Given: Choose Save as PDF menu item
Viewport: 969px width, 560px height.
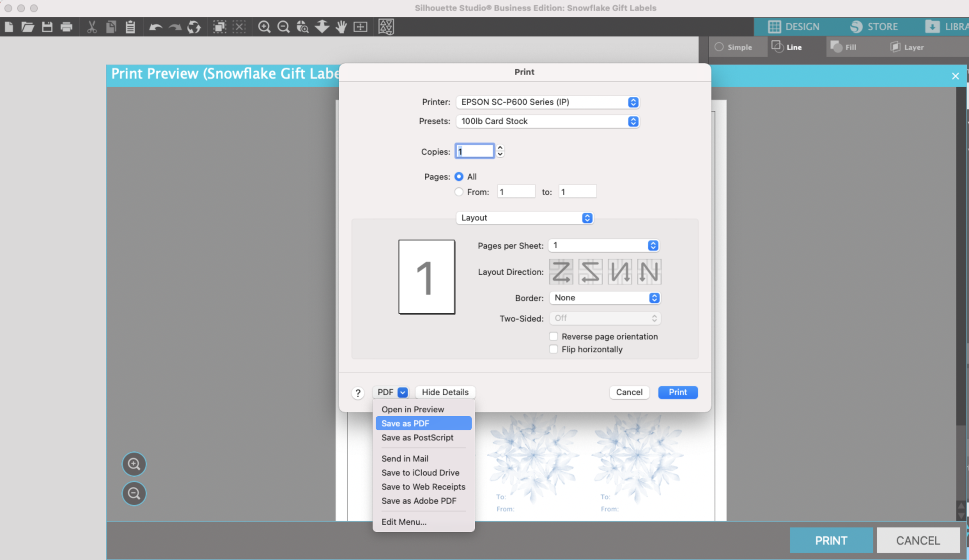Looking at the screenshot, I should (x=423, y=423).
